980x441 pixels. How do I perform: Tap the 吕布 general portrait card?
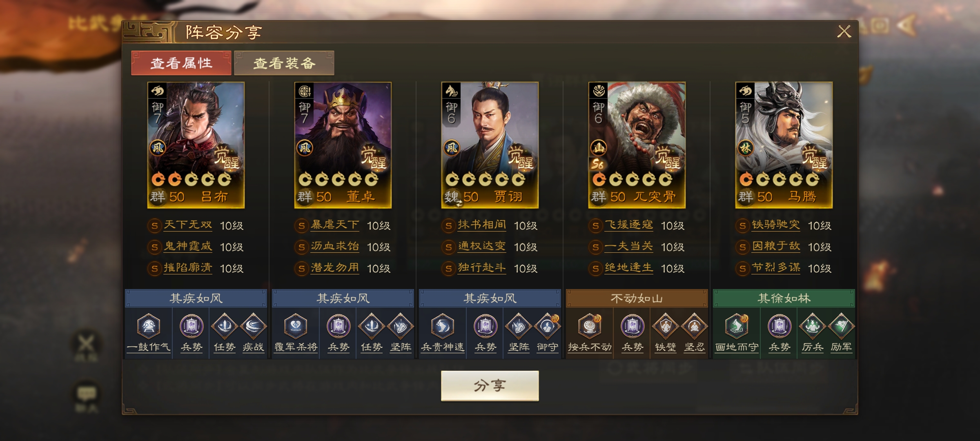tap(196, 145)
